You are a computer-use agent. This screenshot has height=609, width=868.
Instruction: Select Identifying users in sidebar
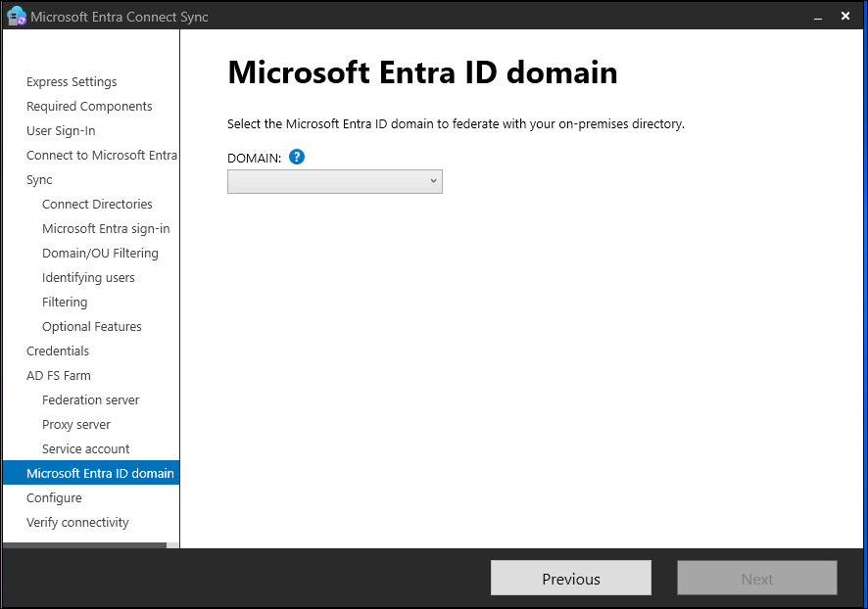[x=88, y=278]
